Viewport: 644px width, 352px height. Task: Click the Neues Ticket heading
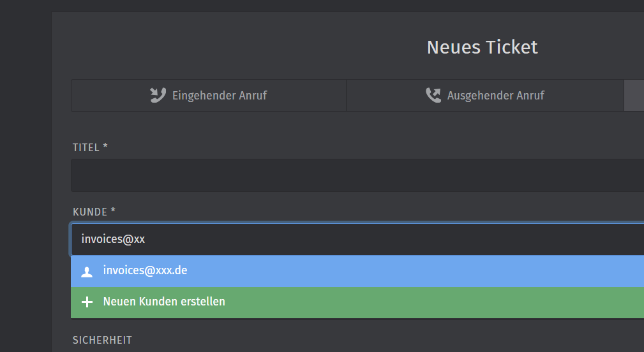(482, 47)
